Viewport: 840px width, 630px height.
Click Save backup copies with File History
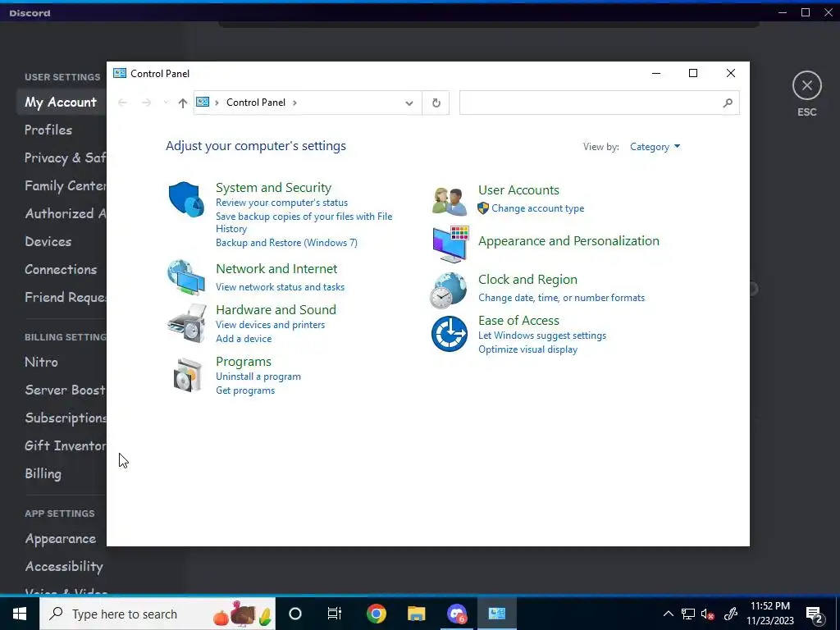(x=304, y=222)
